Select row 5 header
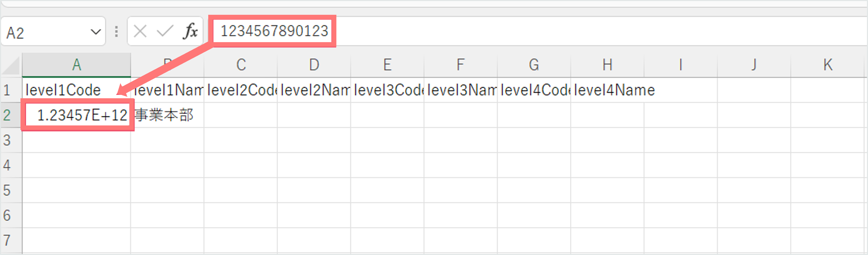 11,190
